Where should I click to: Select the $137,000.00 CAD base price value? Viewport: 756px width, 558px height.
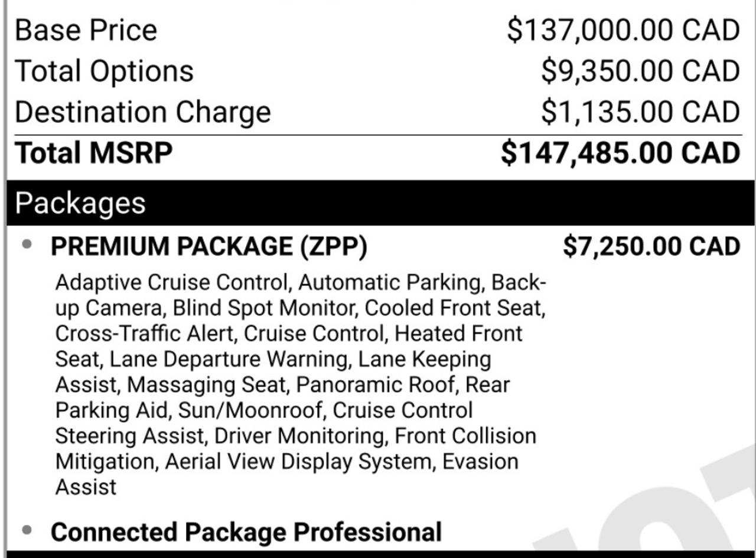623,30
